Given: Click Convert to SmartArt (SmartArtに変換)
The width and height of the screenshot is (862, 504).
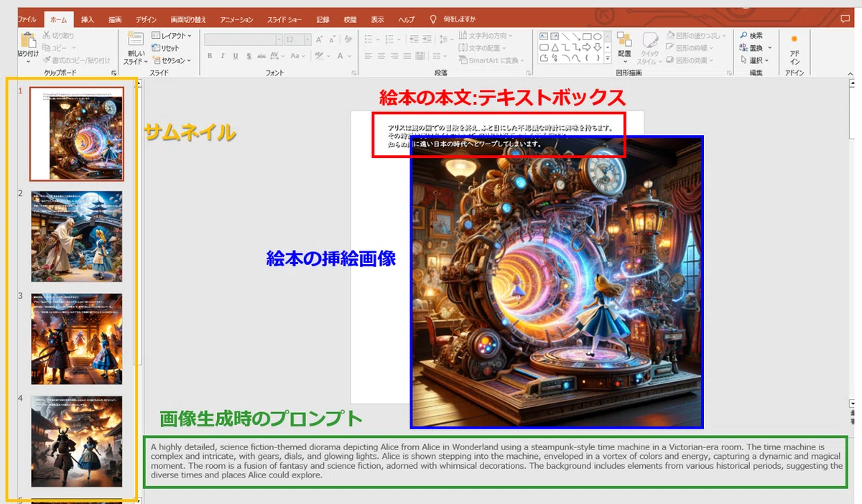Looking at the screenshot, I should pyautogui.click(x=491, y=60).
